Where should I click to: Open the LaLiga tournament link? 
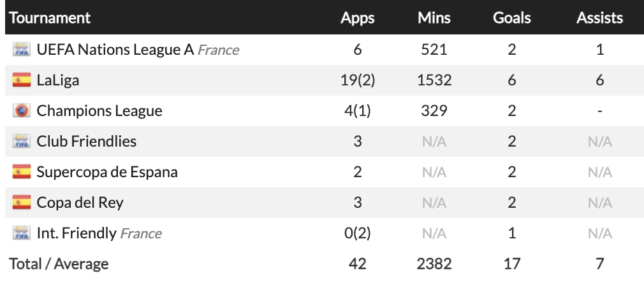tap(58, 80)
